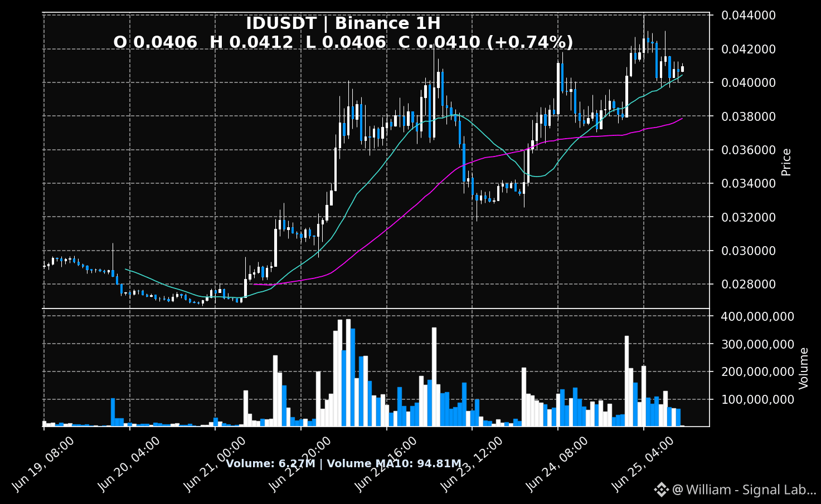821x504 pixels.
Task: Select the 0.032000 price axis label
Action: pyautogui.click(x=749, y=217)
